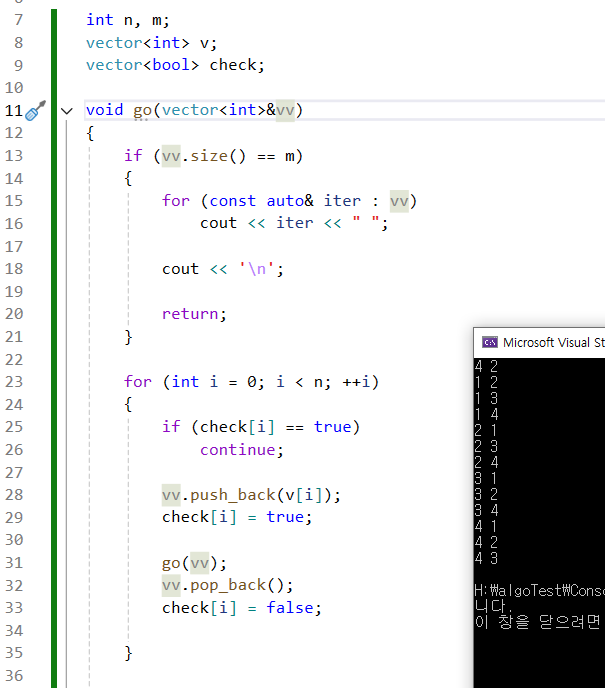Viewport: 605px width, 688px height.
Task: Click the '4 2' first line in console output
Action: click(486, 366)
